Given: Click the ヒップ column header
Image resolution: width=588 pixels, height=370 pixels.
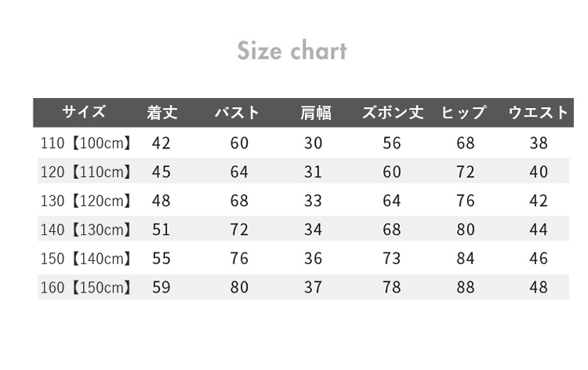Looking at the screenshot, I should (464, 113).
